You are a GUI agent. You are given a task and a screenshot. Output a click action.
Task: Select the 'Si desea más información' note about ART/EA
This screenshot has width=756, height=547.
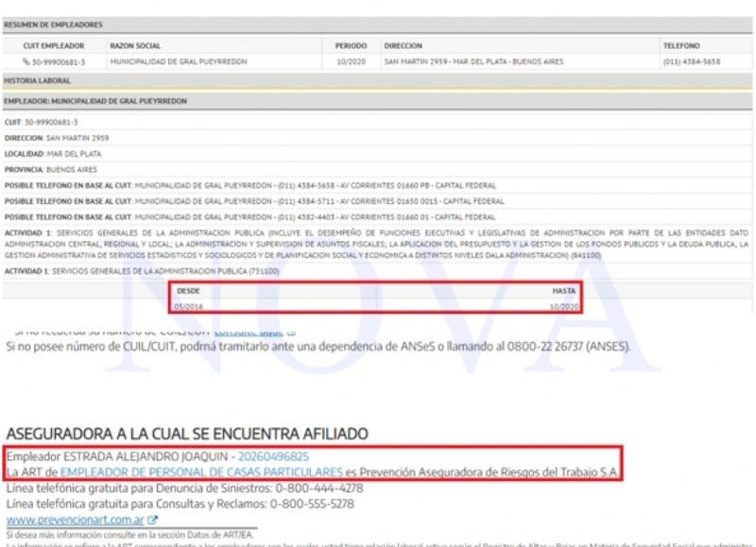[x=129, y=535]
